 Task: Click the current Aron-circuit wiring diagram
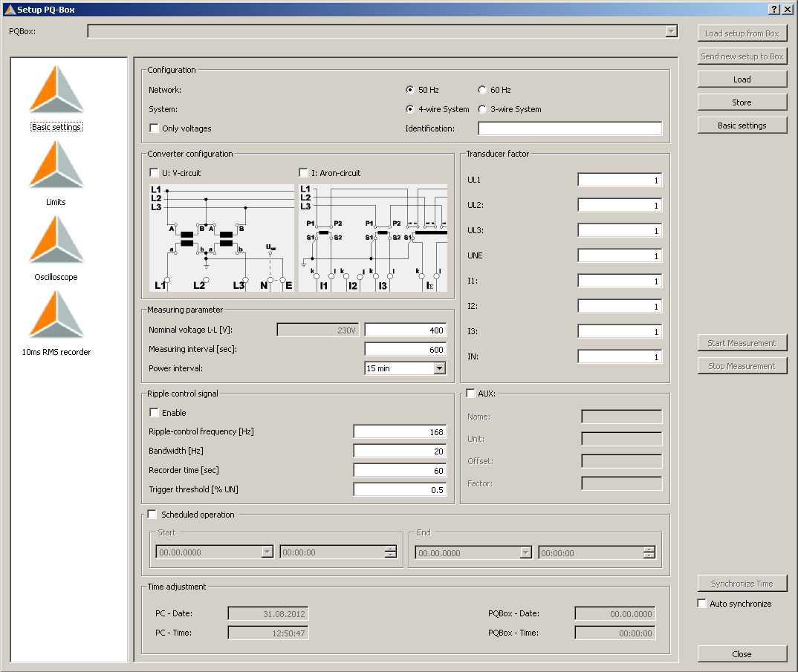pos(373,238)
